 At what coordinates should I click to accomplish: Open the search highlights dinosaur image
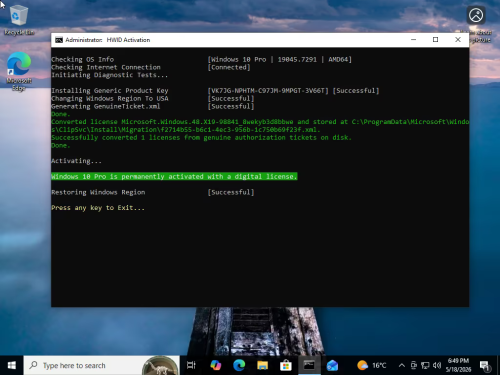tap(160, 366)
